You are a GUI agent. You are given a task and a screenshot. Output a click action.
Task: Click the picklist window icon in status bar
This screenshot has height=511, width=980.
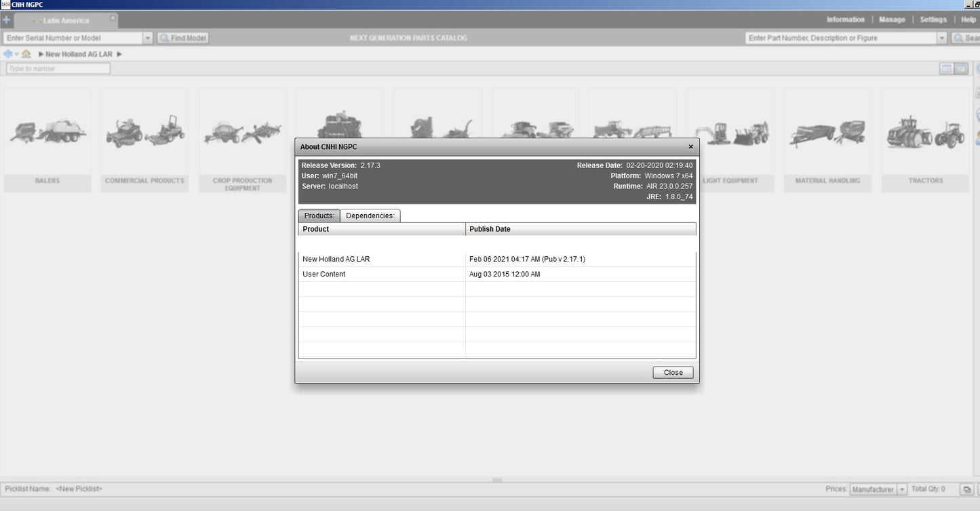click(x=966, y=489)
